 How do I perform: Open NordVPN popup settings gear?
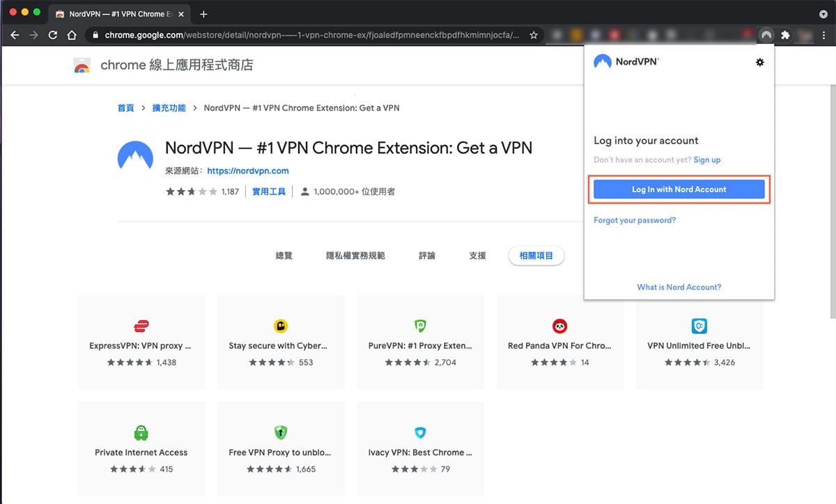(759, 62)
